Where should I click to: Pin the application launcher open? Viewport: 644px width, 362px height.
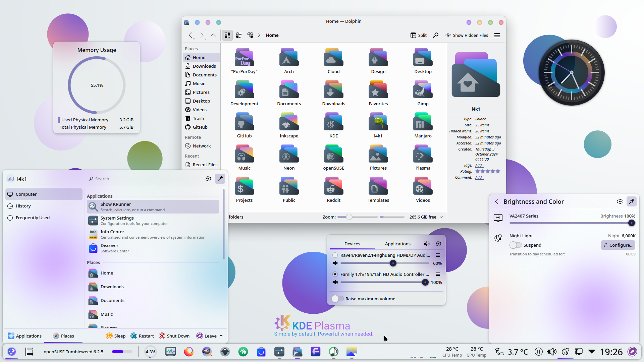pos(220,179)
